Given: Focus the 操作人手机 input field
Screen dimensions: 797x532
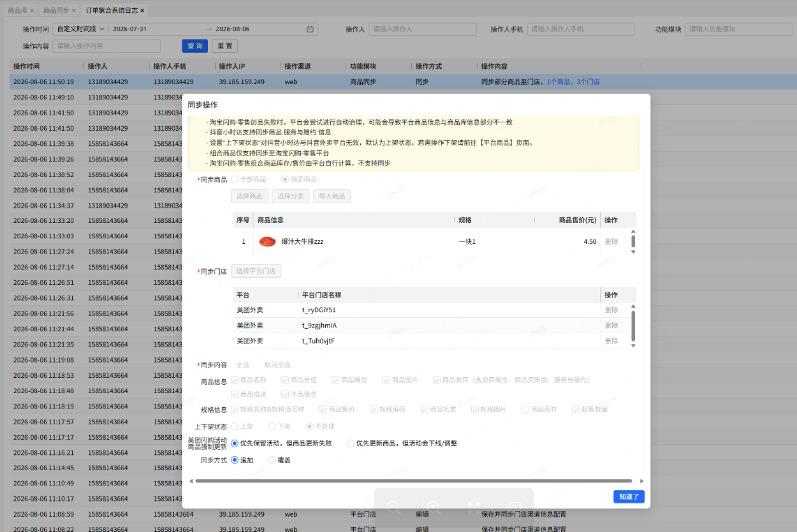Looking at the screenshot, I should (580, 29).
